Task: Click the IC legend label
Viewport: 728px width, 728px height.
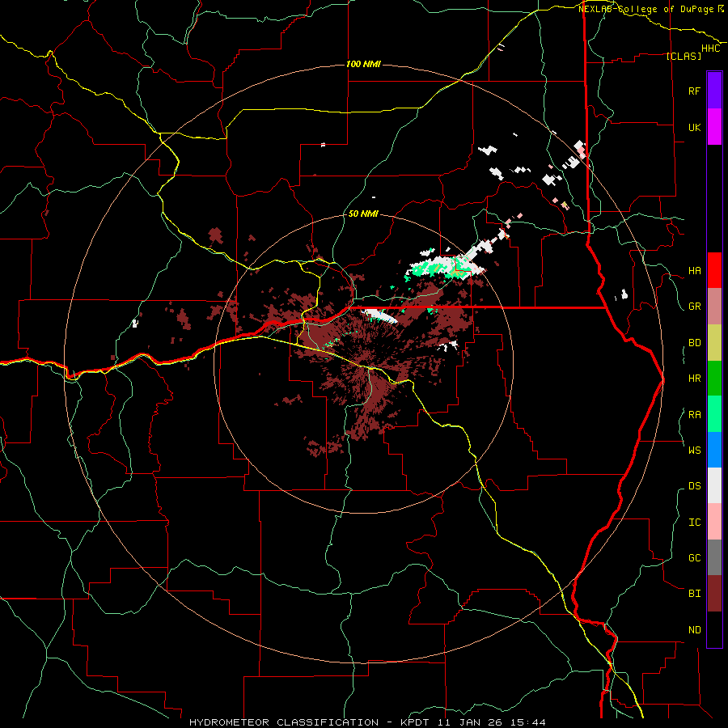Action: [x=695, y=523]
